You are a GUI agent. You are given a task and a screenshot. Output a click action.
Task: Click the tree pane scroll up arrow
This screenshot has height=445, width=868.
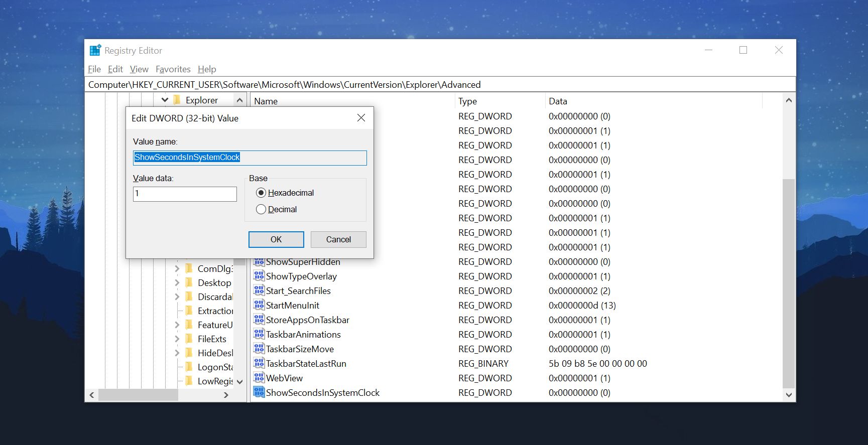[240, 100]
